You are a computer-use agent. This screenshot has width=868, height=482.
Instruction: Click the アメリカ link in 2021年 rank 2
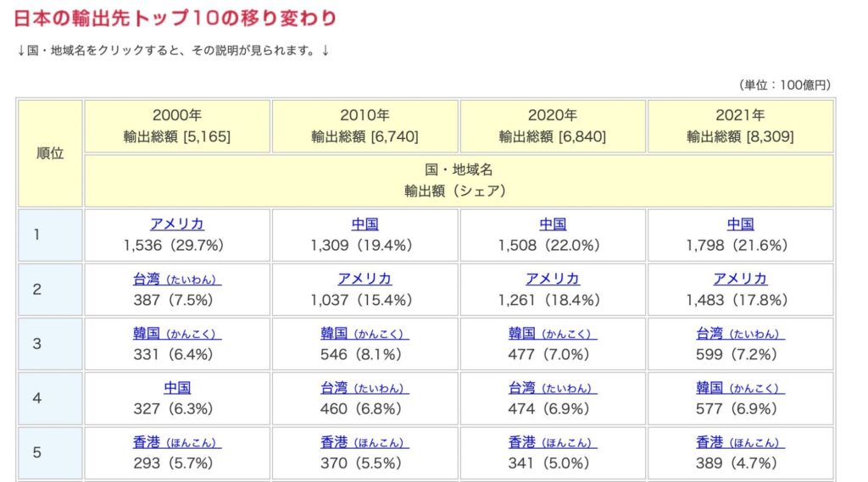pos(740,279)
